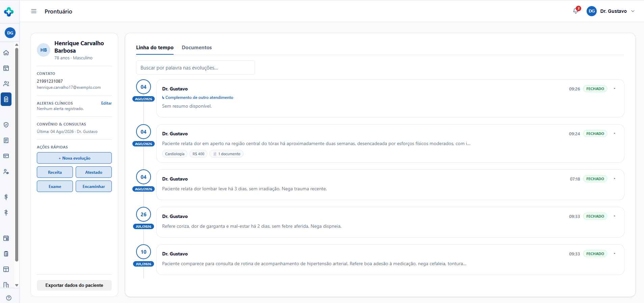Click the Atestado button
This screenshot has height=303, width=644.
[x=94, y=172]
